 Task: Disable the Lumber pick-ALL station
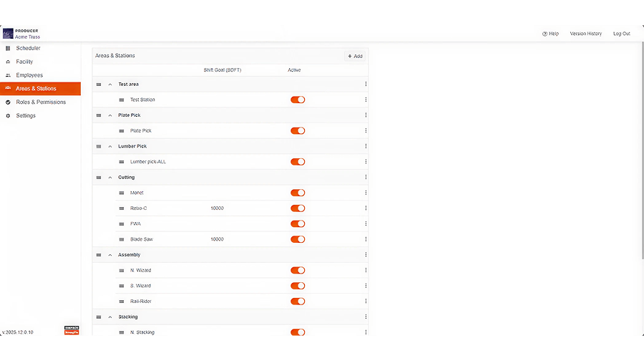click(298, 162)
